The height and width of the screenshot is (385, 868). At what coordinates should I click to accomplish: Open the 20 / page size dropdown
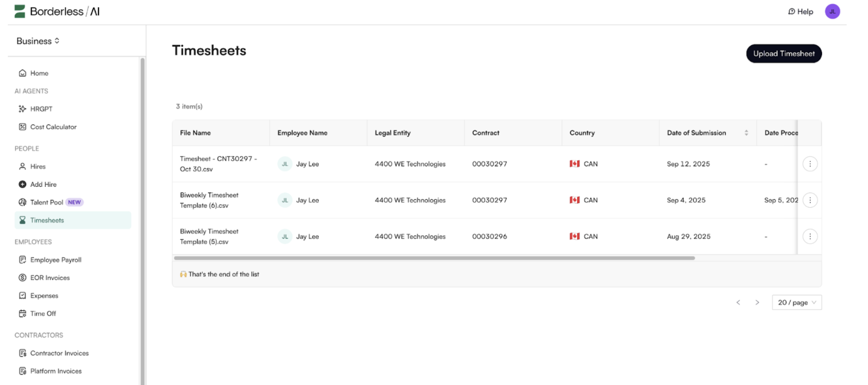796,302
